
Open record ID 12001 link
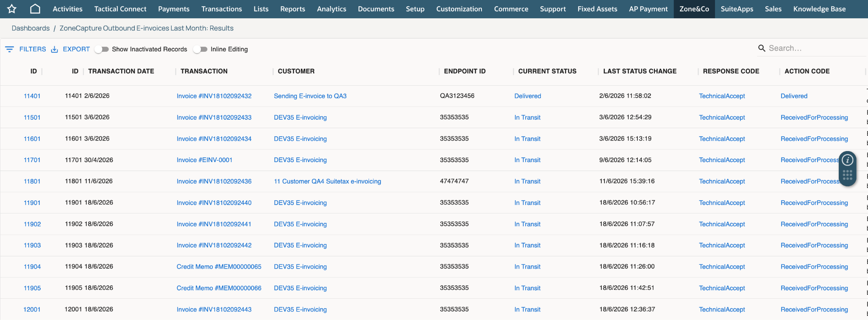(x=32, y=309)
